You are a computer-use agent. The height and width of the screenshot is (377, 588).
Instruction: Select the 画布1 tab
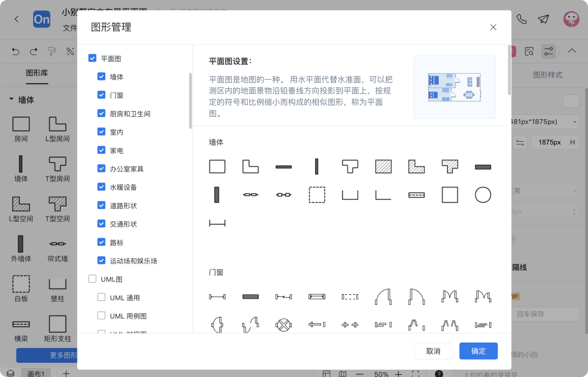pos(35,373)
